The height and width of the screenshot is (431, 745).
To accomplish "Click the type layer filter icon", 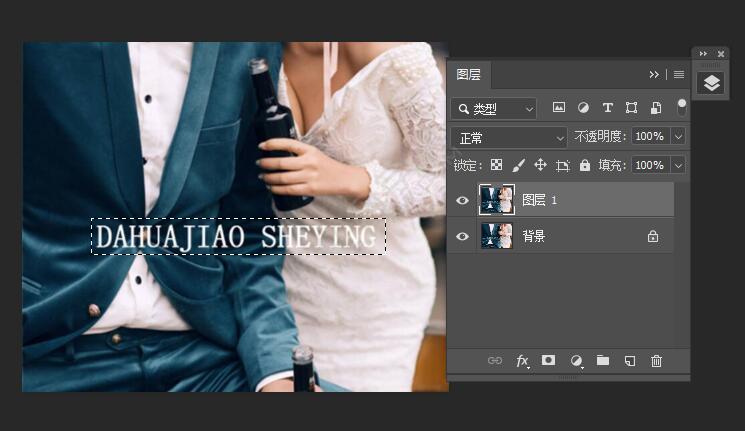I will click(x=607, y=108).
